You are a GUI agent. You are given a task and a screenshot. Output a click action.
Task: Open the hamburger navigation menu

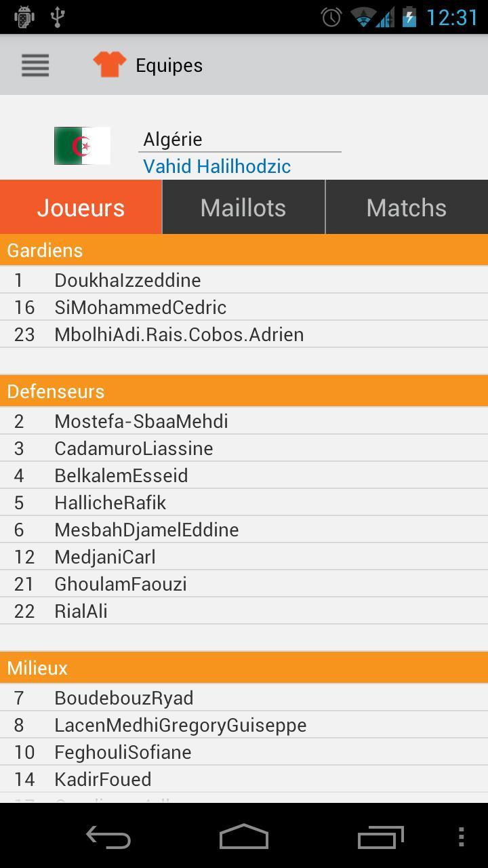click(x=35, y=65)
